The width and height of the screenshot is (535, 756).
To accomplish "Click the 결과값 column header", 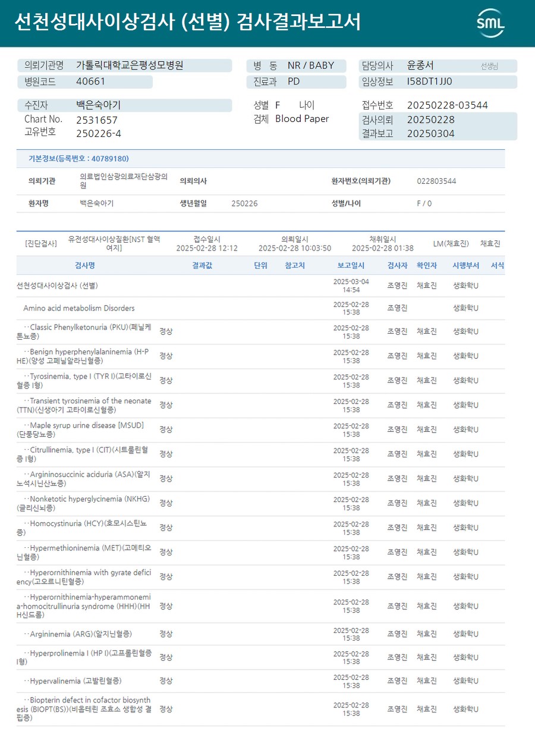I will 202,265.
